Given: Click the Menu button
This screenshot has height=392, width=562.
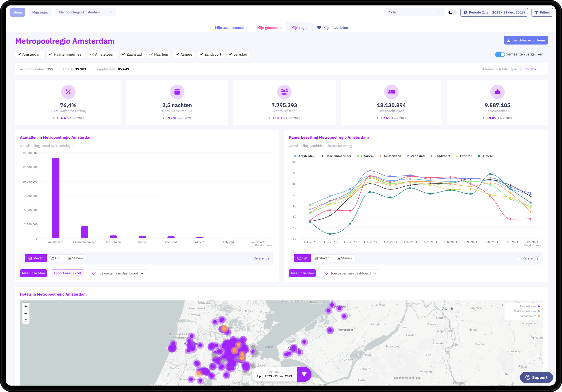Looking at the screenshot, I should (x=18, y=12).
